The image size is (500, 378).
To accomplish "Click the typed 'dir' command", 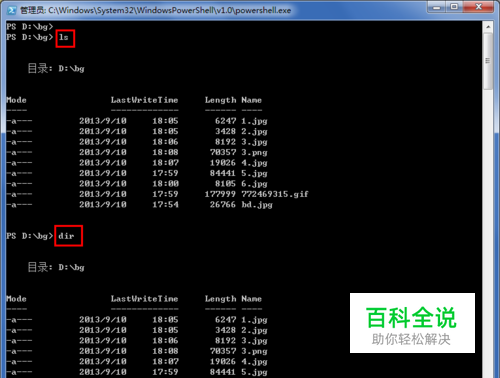I will [66, 236].
